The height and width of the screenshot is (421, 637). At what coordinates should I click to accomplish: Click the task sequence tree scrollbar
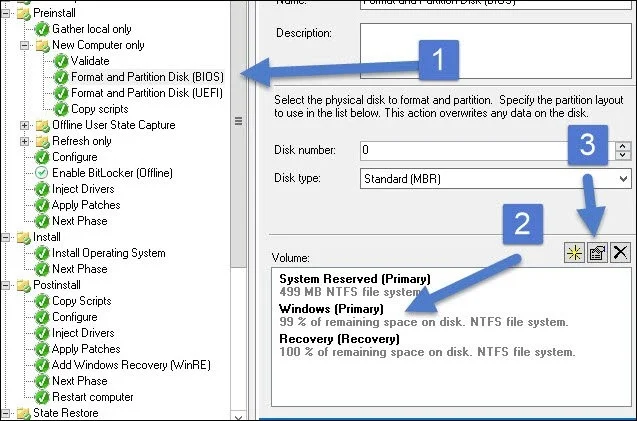(238, 134)
